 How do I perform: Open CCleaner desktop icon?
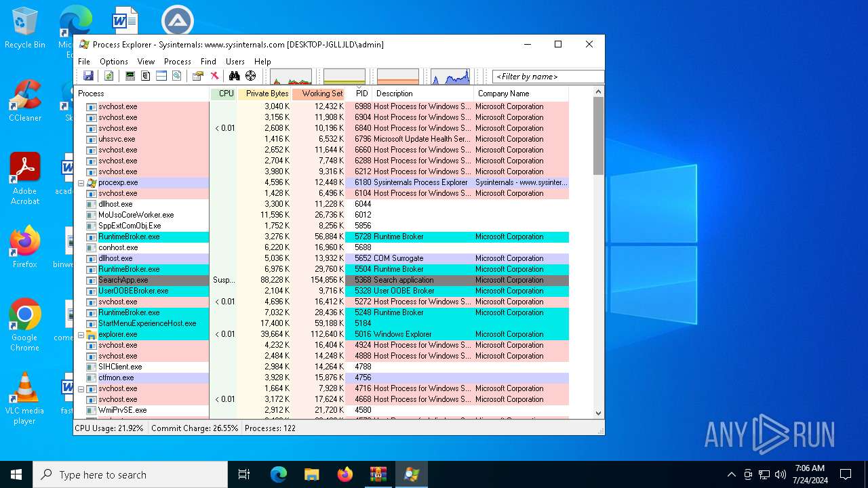tap(25, 101)
